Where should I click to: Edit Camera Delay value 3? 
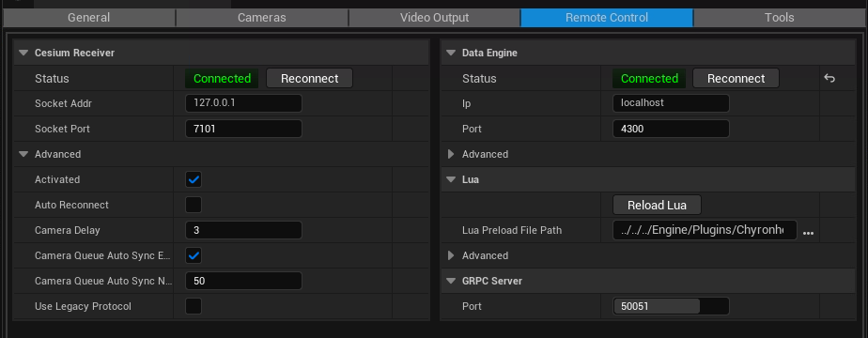pos(243,230)
